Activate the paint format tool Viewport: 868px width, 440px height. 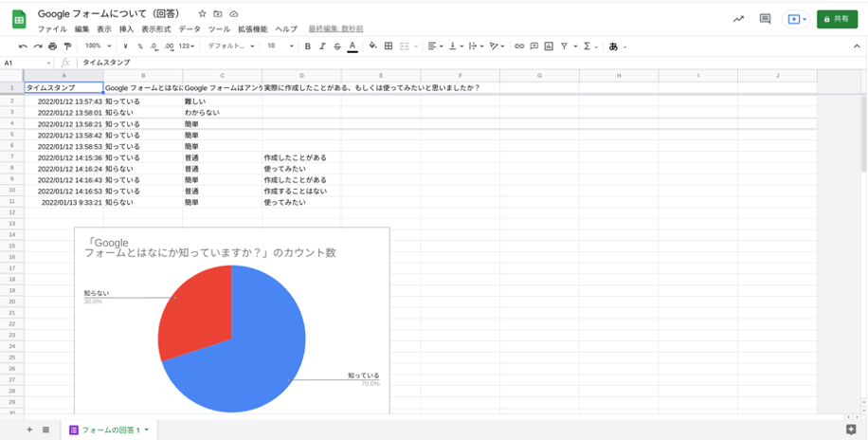click(x=67, y=46)
